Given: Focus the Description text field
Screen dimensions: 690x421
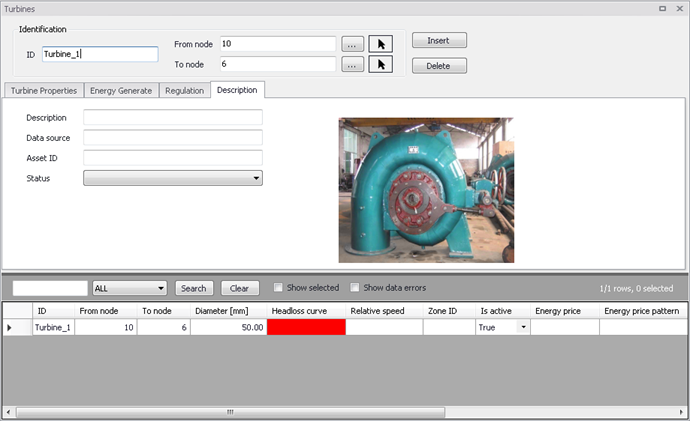Looking at the screenshot, I should (173, 117).
